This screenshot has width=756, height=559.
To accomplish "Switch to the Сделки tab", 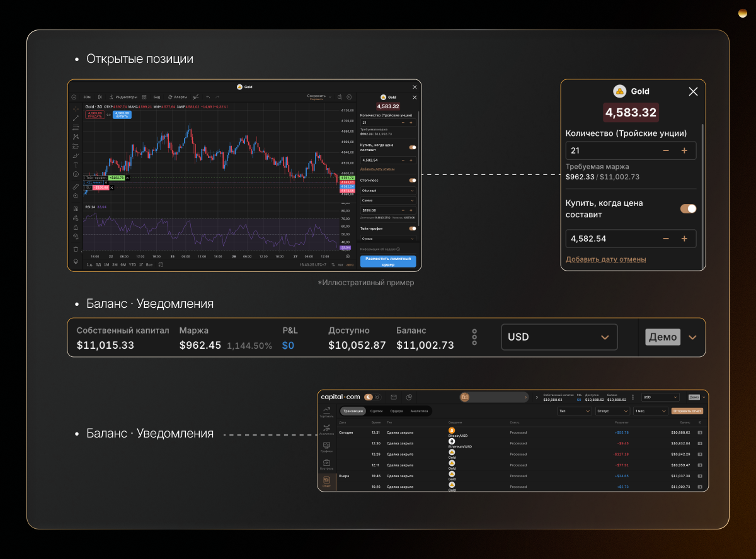I will click(376, 411).
